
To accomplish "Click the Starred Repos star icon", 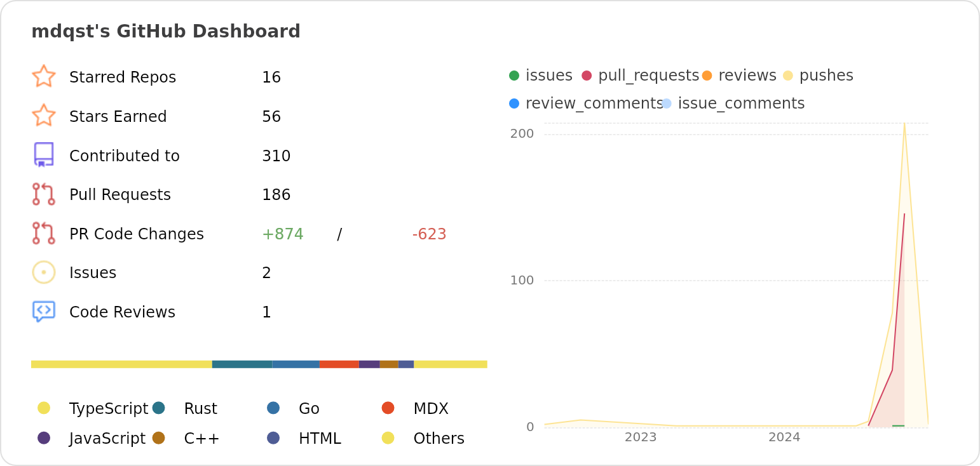I will click(43, 77).
